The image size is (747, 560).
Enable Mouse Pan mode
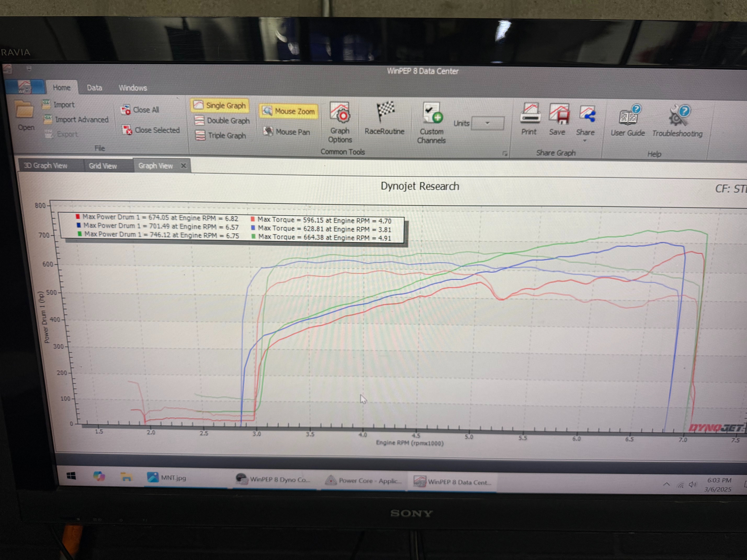[287, 132]
